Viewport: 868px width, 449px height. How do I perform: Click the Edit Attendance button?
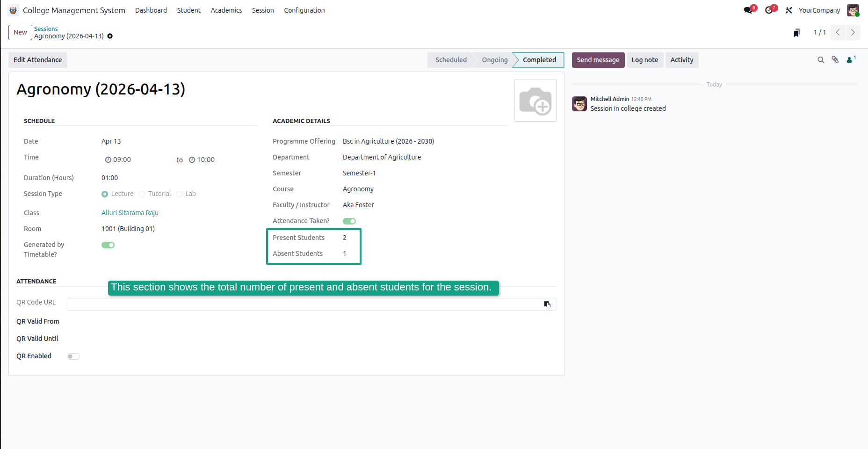[38, 60]
